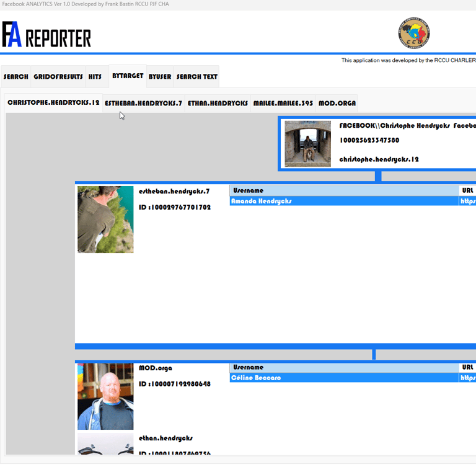476x472 pixels.
Task: Click Username column header in MOD.orga table
Action: tap(344, 368)
